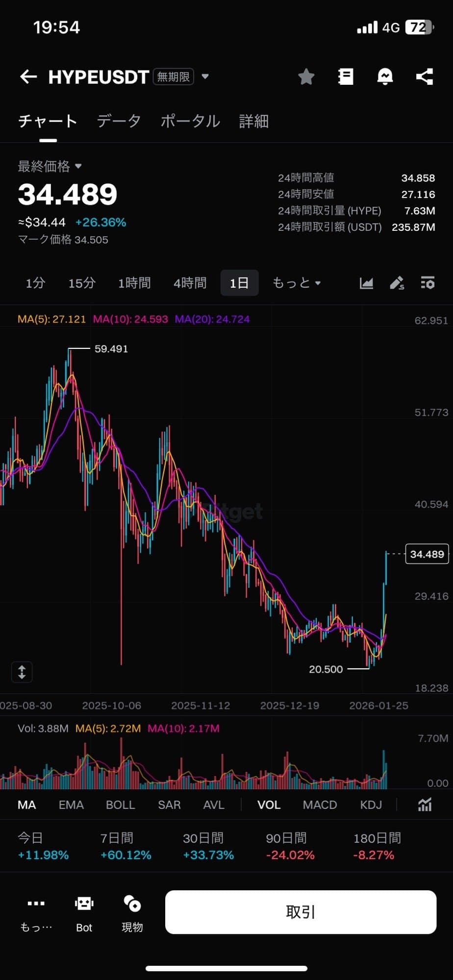The width and height of the screenshot is (453, 980).
Task: Tap the chart vertical expand handle
Action: (22, 672)
